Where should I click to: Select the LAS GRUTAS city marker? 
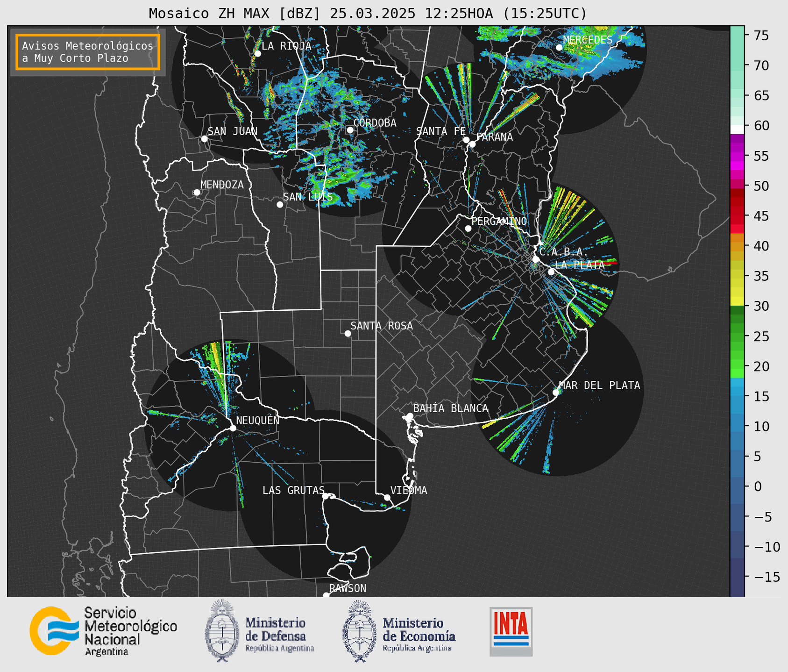(326, 496)
